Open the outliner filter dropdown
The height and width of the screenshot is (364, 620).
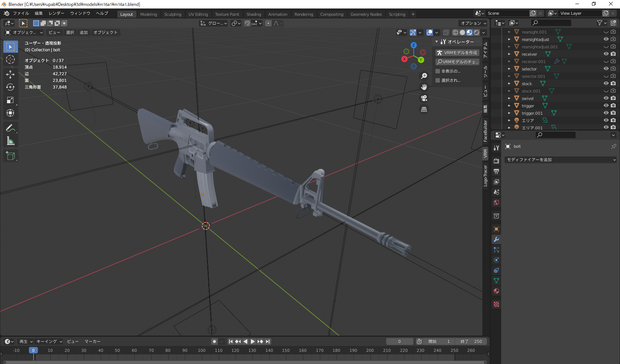601,23
